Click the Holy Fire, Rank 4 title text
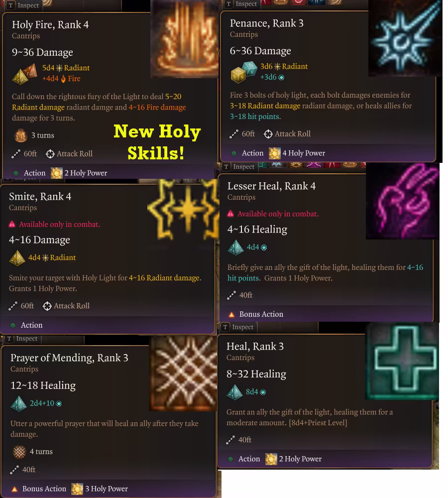This screenshot has height=498, width=448. (50, 25)
